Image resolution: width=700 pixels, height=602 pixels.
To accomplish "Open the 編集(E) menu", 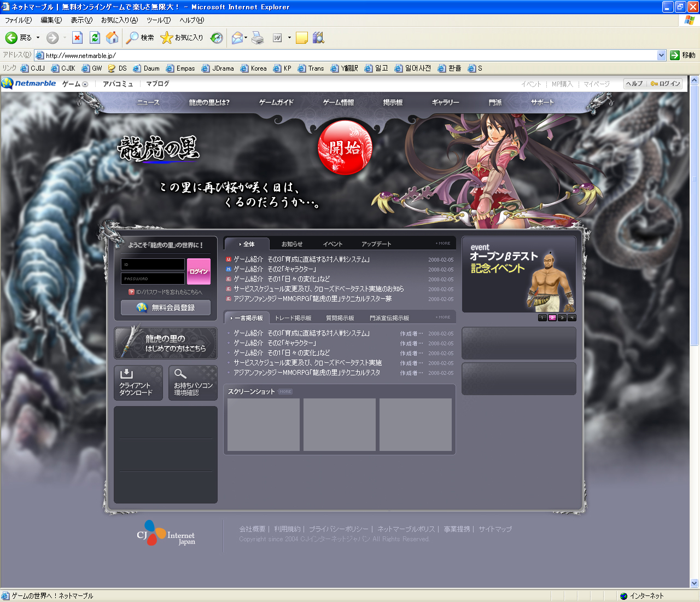I will tap(51, 20).
